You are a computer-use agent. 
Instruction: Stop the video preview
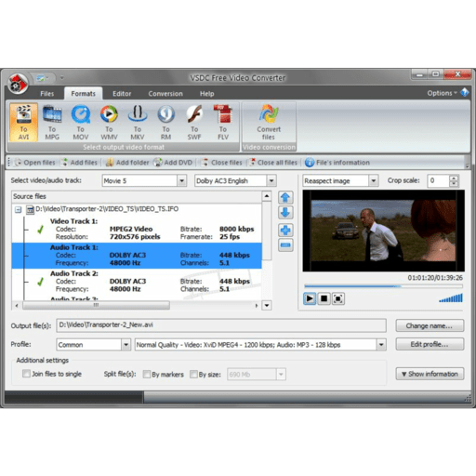(324, 298)
